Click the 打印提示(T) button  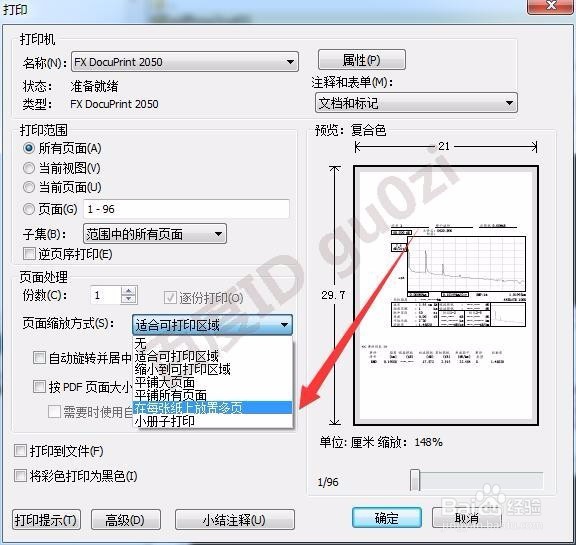[x=46, y=520]
